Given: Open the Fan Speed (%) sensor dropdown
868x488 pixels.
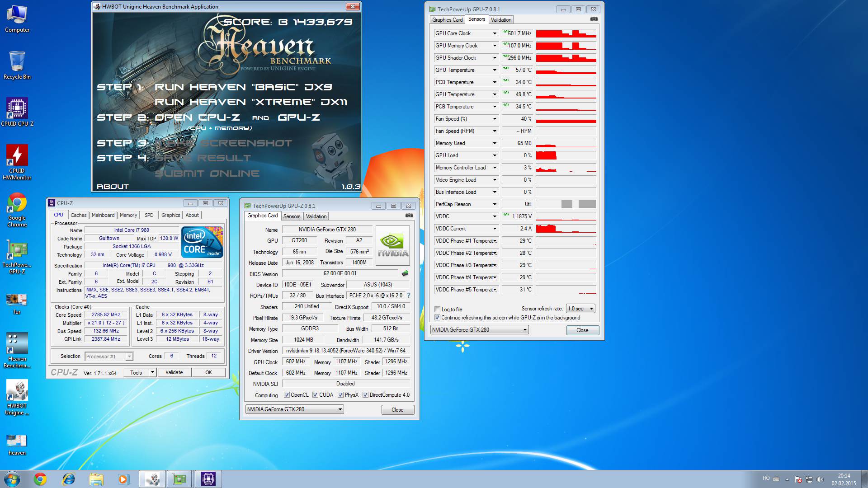Looking at the screenshot, I should pos(494,119).
